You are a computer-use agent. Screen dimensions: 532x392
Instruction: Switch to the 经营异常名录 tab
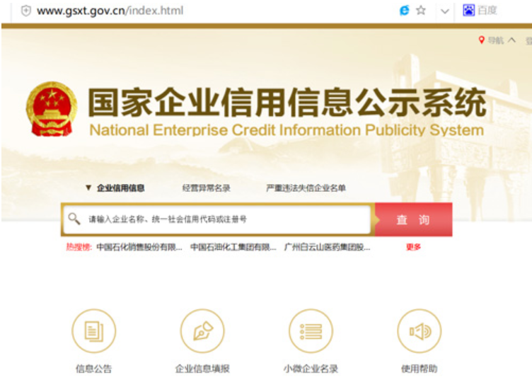pyautogui.click(x=206, y=188)
